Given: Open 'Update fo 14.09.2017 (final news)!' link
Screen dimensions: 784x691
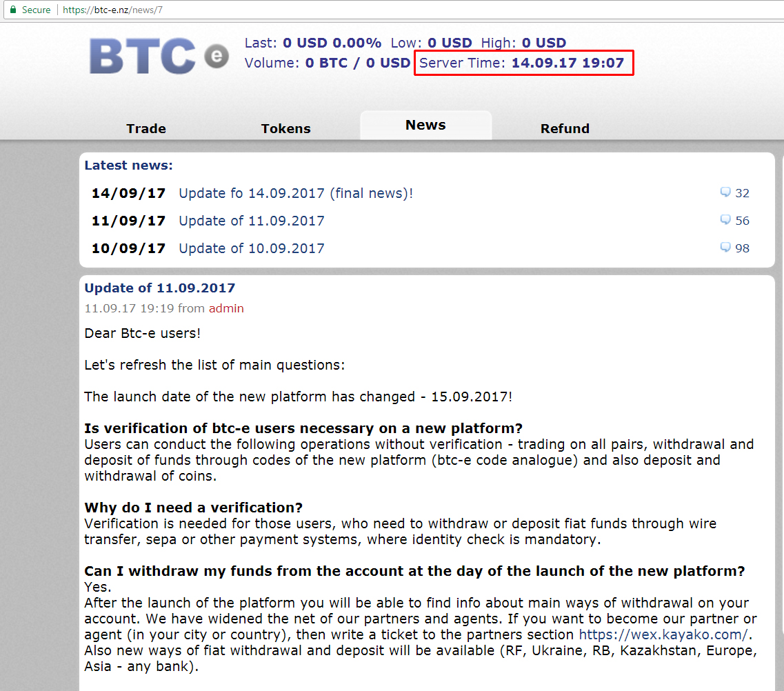Looking at the screenshot, I should click(296, 193).
